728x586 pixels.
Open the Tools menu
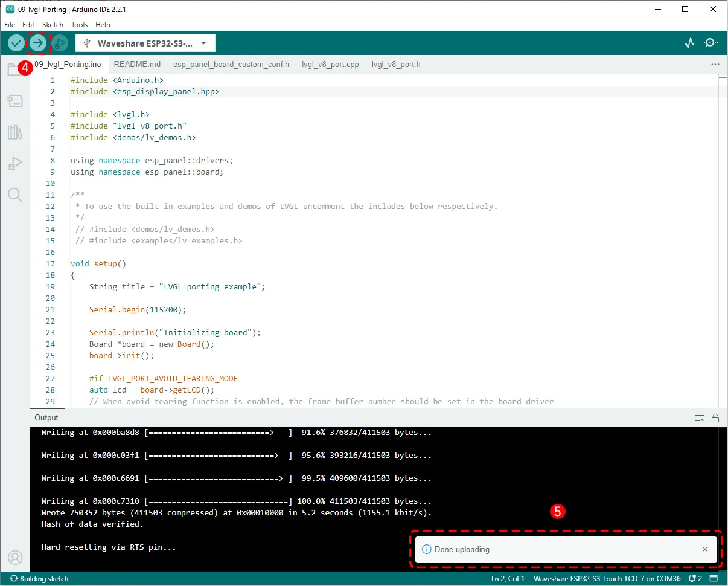point(79,25)
